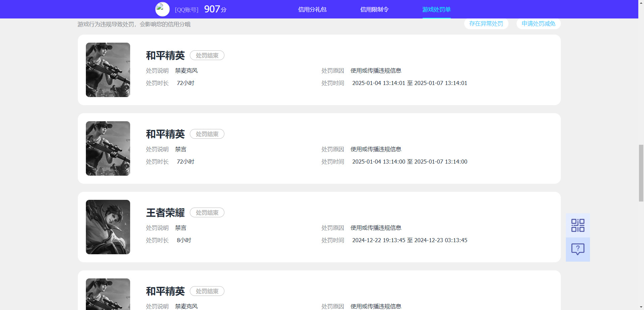Click 72小时 in the 13:14:00 record
Viewport: 644px width, 310px height.
185,162
